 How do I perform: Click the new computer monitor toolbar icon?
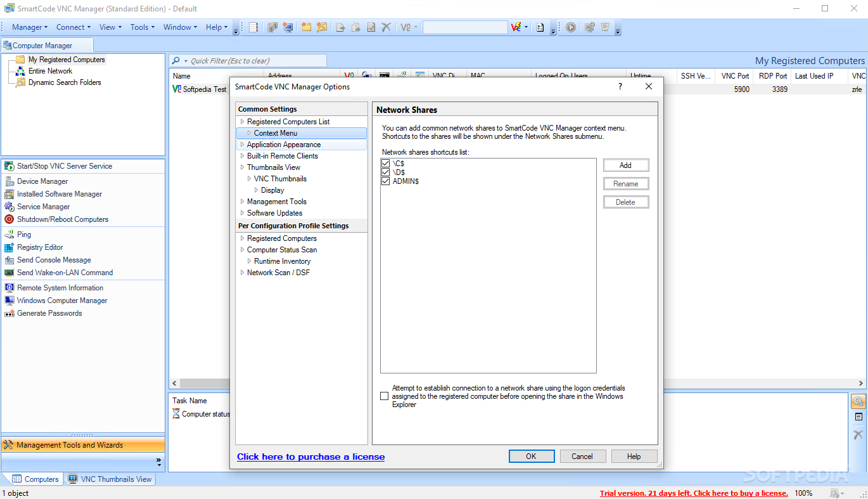(288, 27)
